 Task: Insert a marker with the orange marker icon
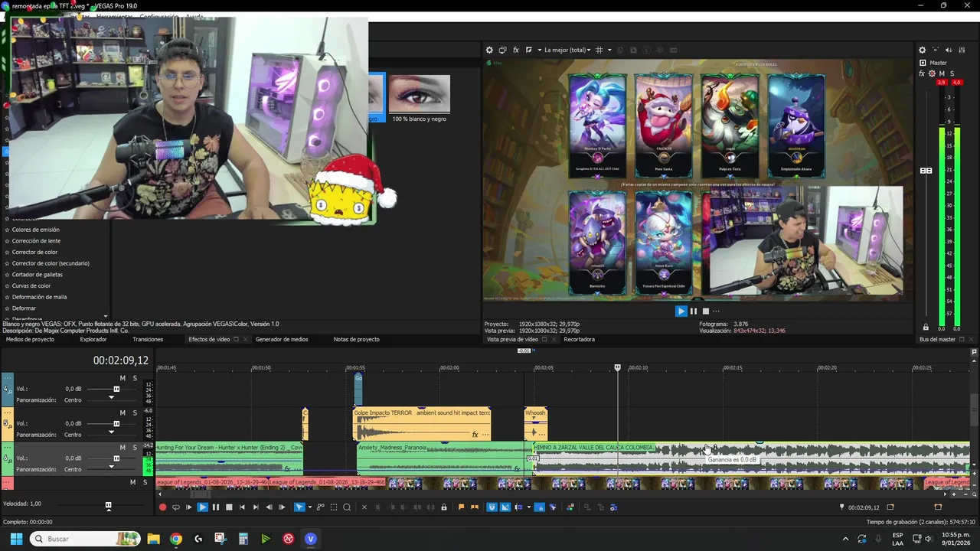coord(461,507)
